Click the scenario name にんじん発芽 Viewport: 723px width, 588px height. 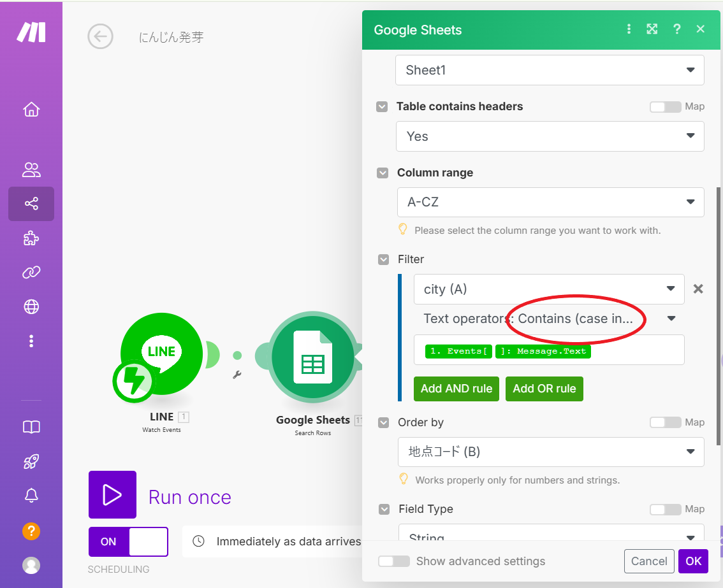tap(171, 37)
